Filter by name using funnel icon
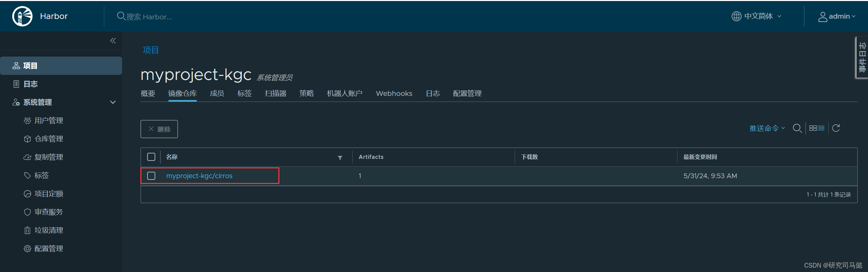 pos(340,158)
